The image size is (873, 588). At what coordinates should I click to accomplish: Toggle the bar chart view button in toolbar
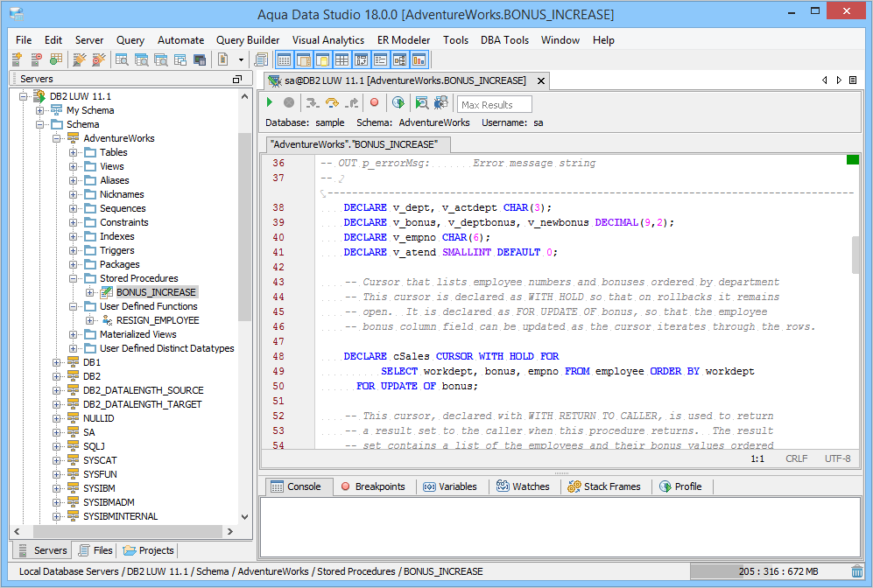(419, 59)
